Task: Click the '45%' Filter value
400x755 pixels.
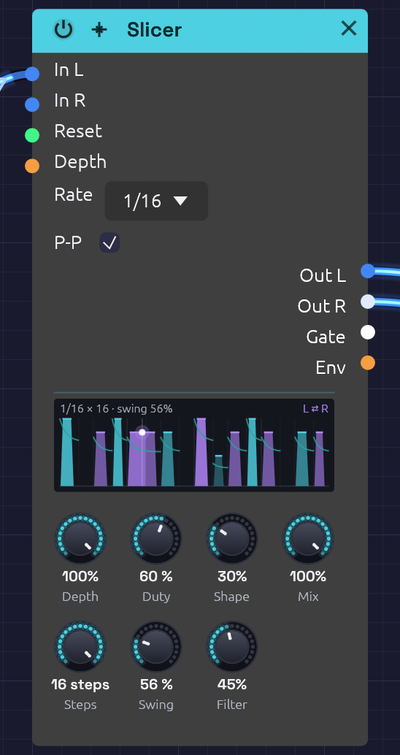Action: click(232, 684)
